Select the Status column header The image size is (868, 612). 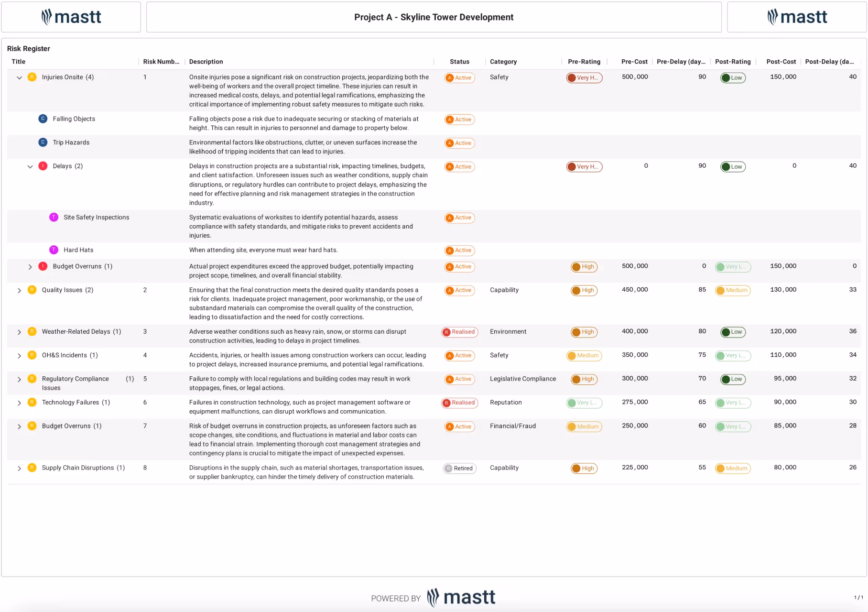click(459, 61)
